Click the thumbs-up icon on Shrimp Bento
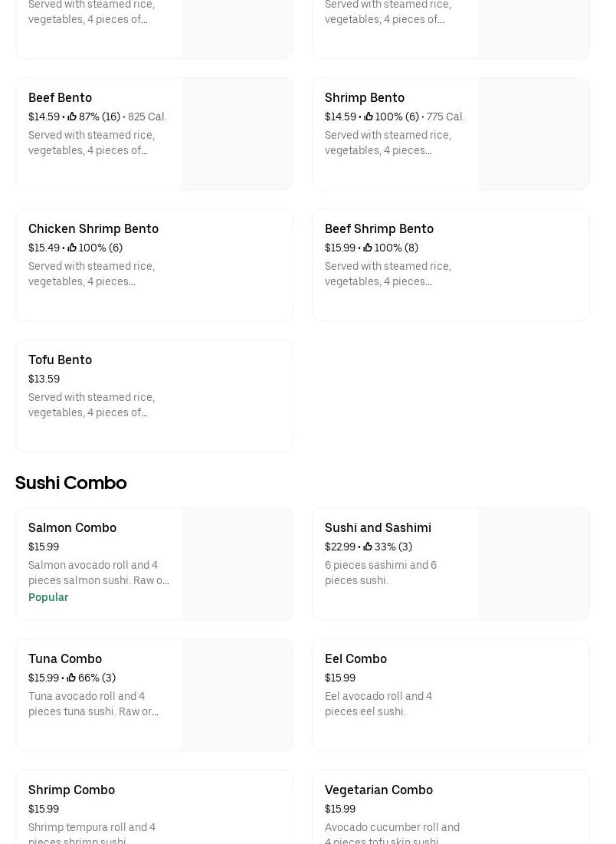The height and width of the screenshot is (844, 616). click(x=369, y=117)
